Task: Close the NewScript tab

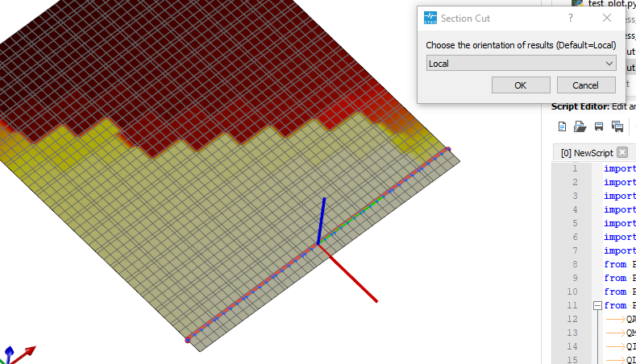Action: point(622,152)
